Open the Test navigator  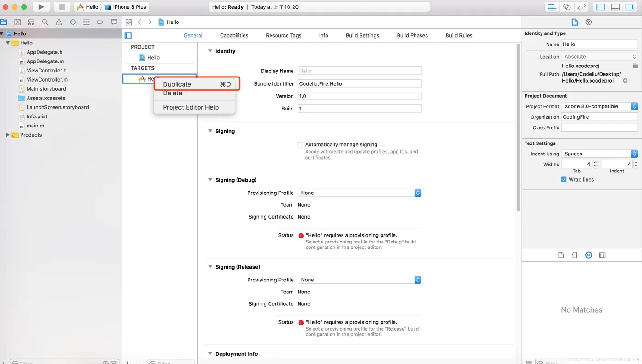point(72,22)
